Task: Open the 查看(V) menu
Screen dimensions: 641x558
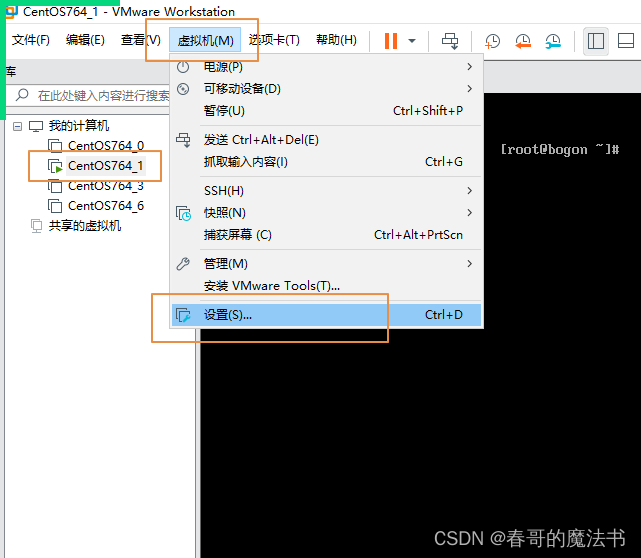Action: (141, 40)
